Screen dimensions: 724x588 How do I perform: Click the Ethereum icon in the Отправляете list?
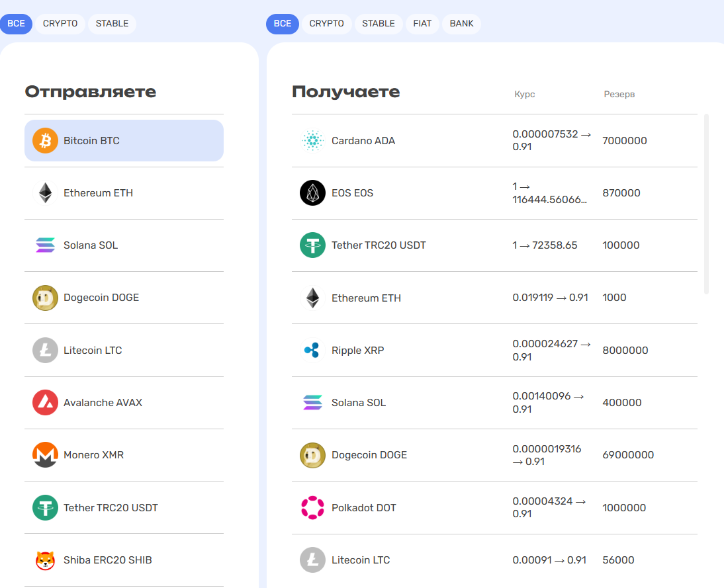[45, 193]
